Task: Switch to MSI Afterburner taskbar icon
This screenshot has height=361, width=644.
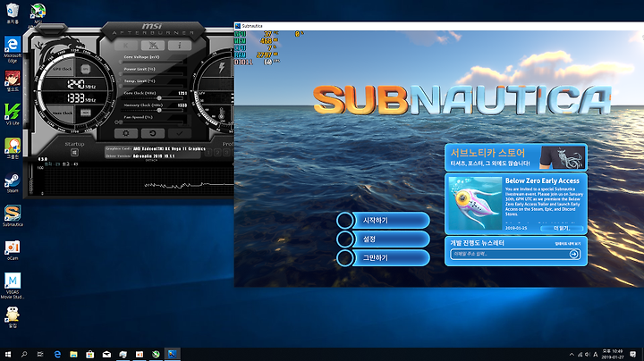Action: click(156, 354)
